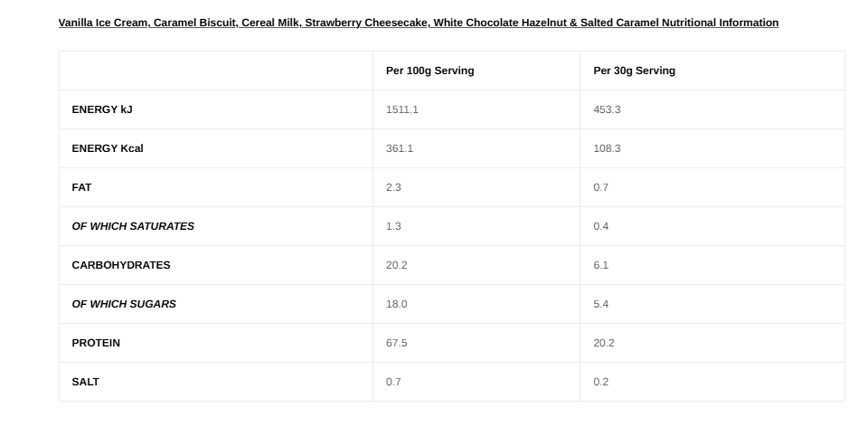868x446 pixels.
Task: Select the Per 30g Serving header
Action: point(635,71)
